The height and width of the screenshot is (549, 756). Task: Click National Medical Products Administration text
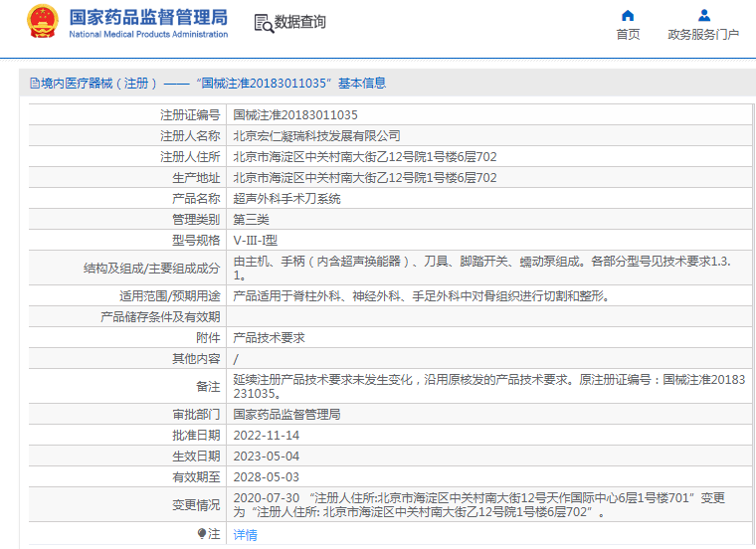point(148,34)
